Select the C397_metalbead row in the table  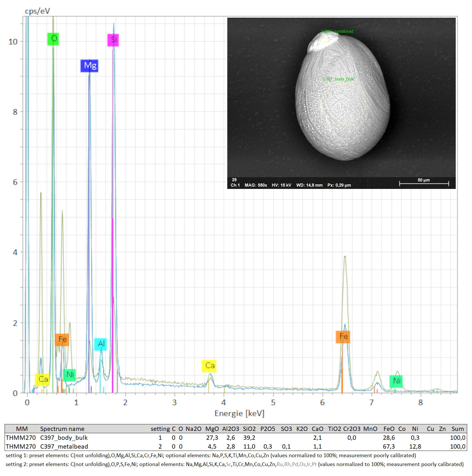point(64,447)
